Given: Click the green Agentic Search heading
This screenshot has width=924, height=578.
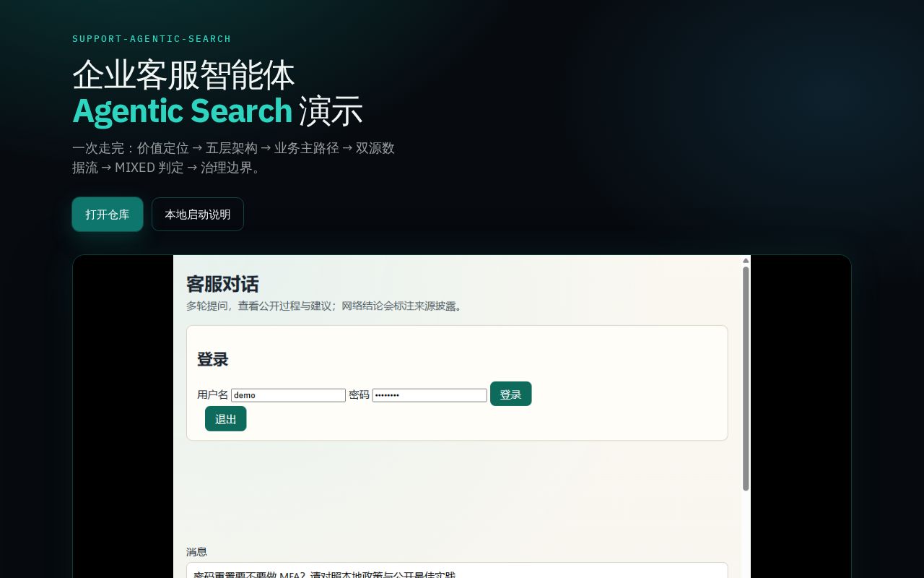Looking at the screenshot, I should [182, 111].
